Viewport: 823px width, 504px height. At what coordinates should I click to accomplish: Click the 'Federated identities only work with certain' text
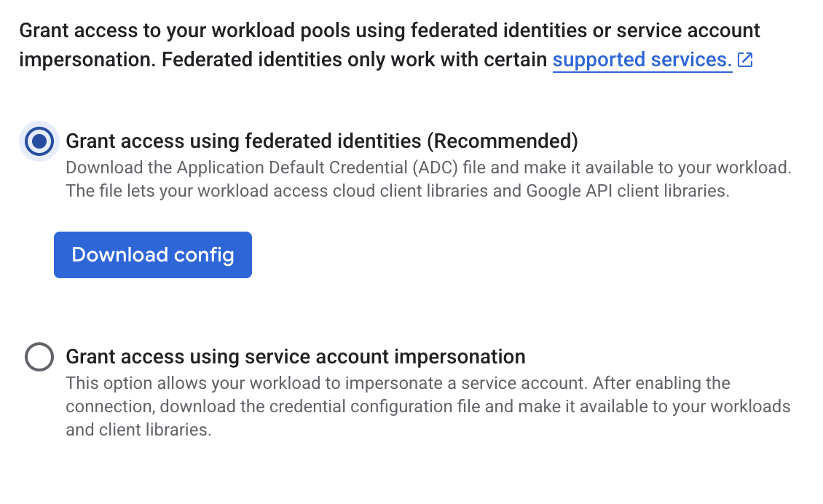(354, 60)
